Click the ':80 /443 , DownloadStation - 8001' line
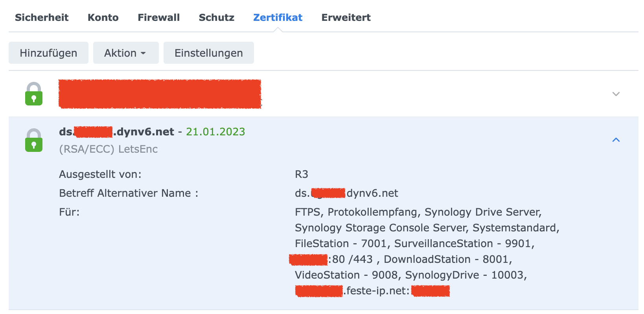 coord(401,259)
